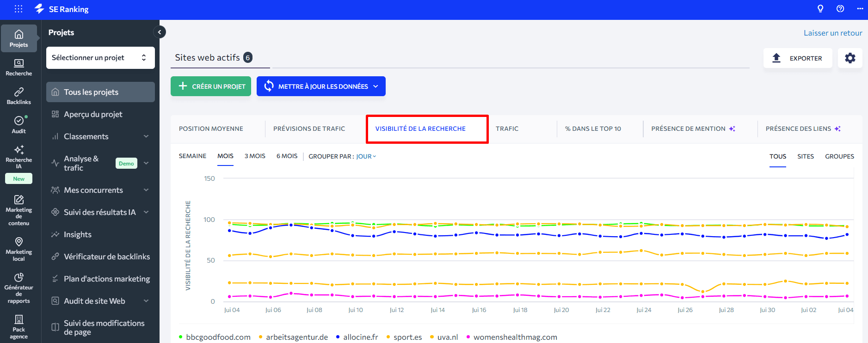Select the Semaine time range
The height and width of the screenshot is (343, 868).
[192, 156]
